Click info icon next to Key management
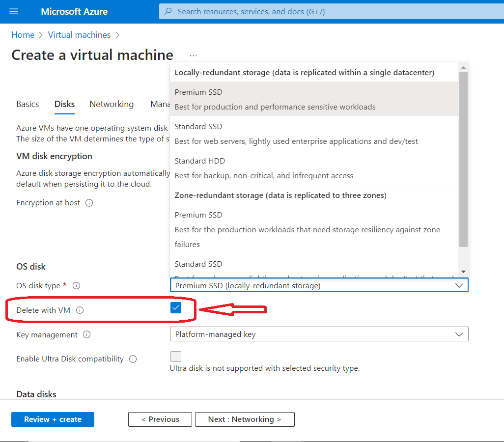 point(87,335)
